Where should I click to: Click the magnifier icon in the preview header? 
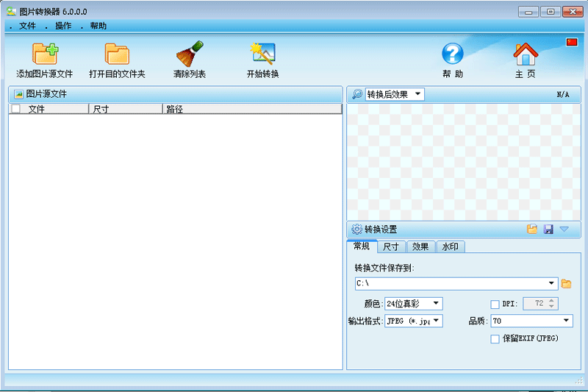pos(357,94)
